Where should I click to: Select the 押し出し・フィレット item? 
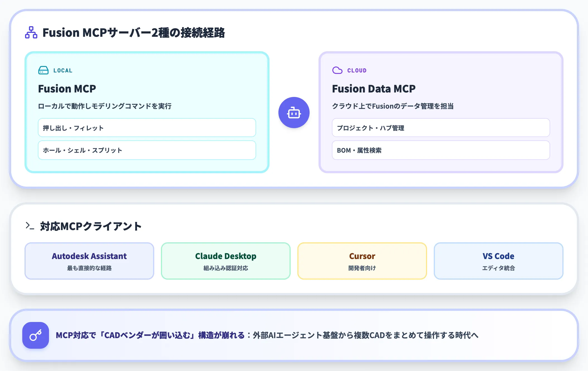tap(147, 128)
